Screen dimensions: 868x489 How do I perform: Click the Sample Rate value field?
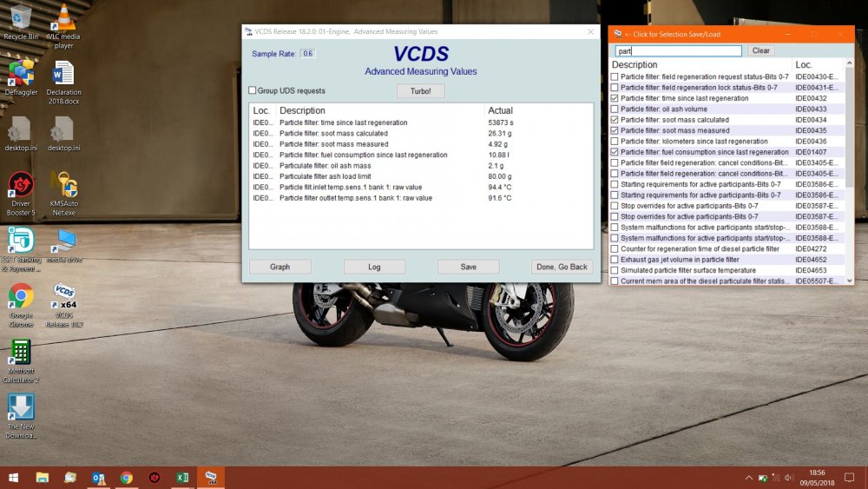click(x=308, y=54)
